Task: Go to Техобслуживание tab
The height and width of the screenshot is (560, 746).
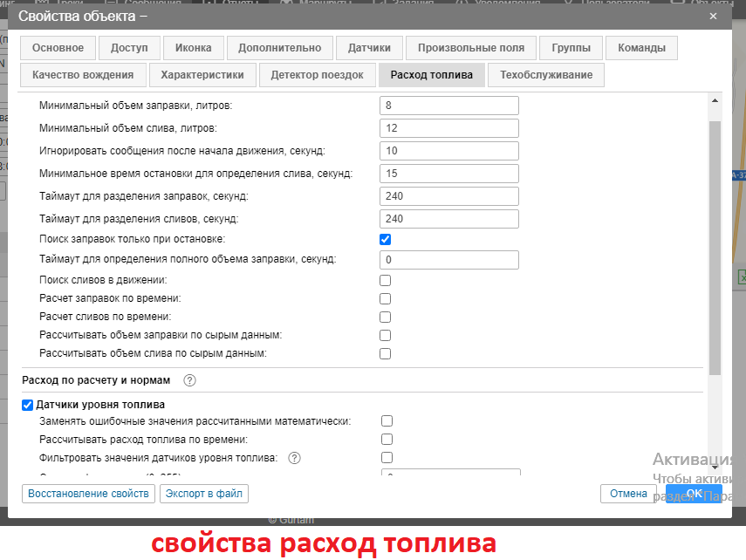Action: (x=546, y=75)
